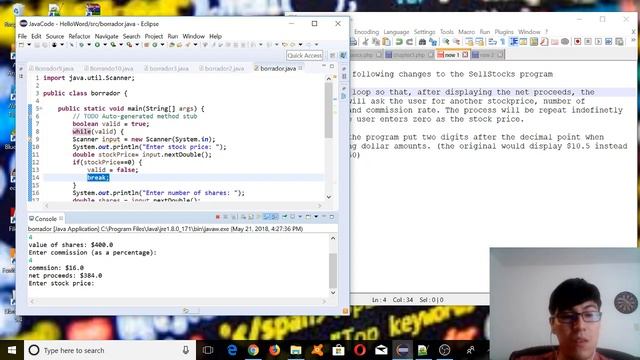
Task: Click the green Run button in Eclipse toolbar
Action: pos(97,44)
